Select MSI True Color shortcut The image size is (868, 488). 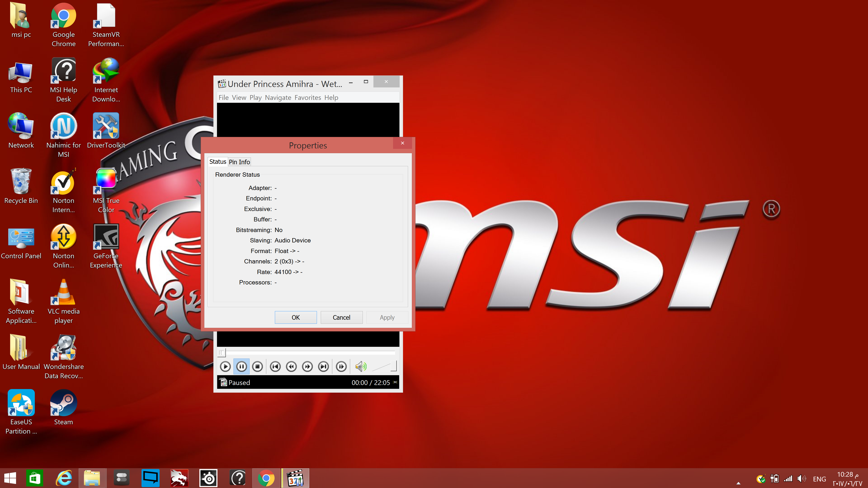tap(106, 191)
